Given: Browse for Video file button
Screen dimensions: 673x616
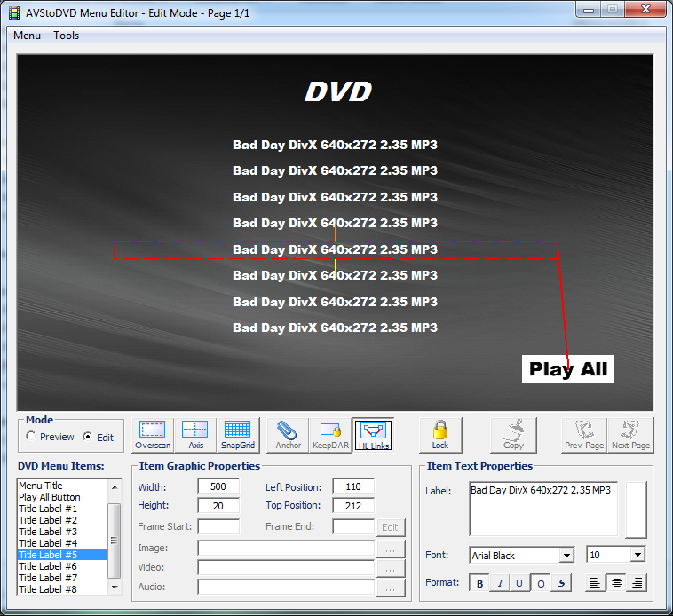Looking at the screenshot, I should point(390,568).
